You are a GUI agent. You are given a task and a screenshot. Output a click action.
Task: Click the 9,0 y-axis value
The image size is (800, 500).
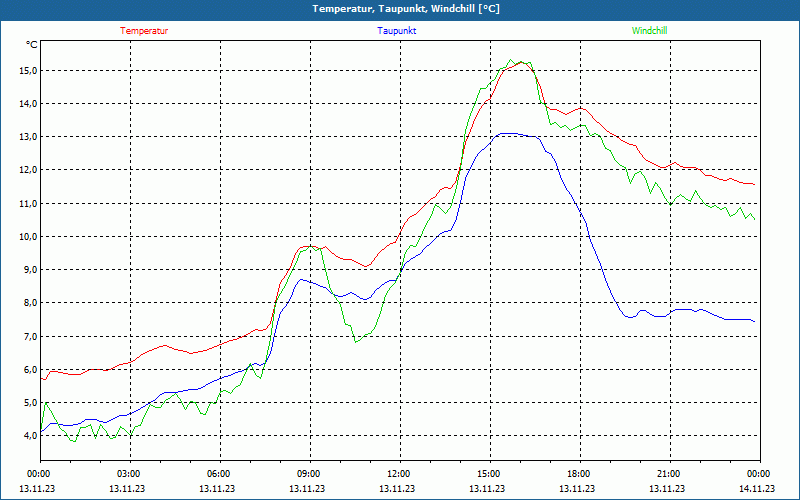click(x=30, y=270)
